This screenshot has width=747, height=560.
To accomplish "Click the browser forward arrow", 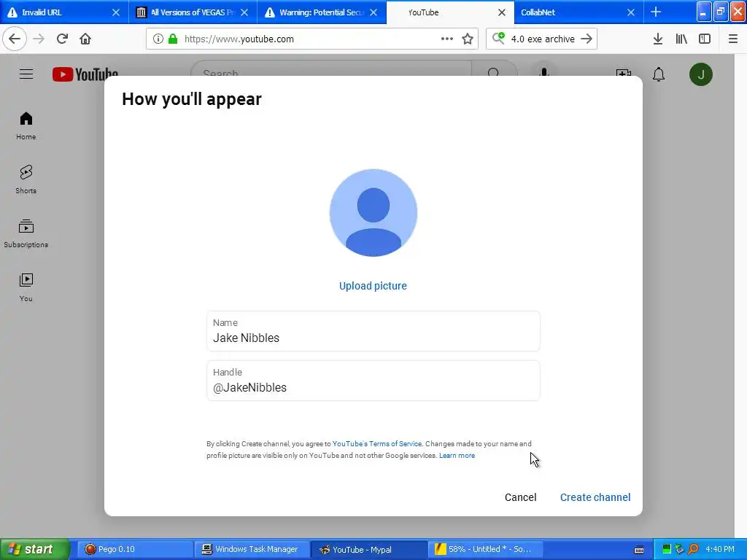I will [x=39, y=39].
